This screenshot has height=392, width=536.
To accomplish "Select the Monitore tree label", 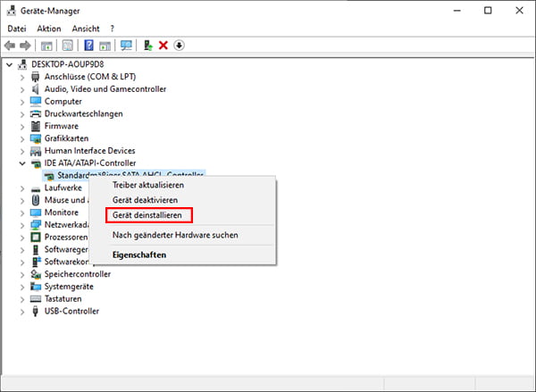I will (62, 213).
